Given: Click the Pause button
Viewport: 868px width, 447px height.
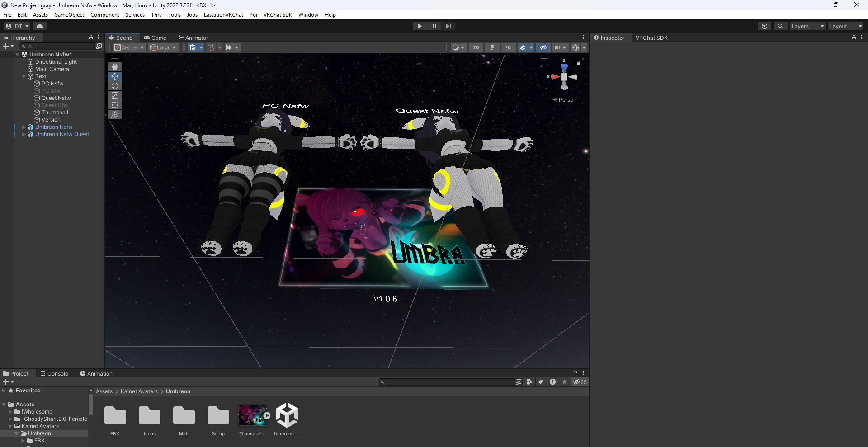Looking at the screenshot, I should (434, 26).
